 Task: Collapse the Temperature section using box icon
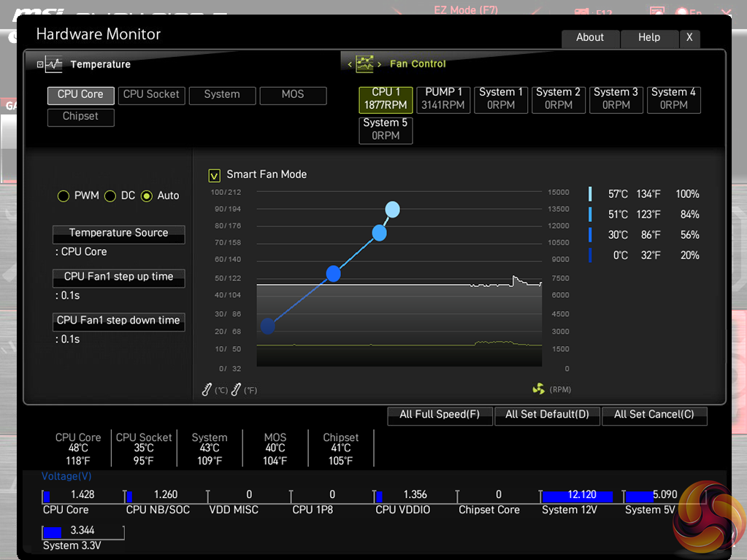[x=40, y=64]
